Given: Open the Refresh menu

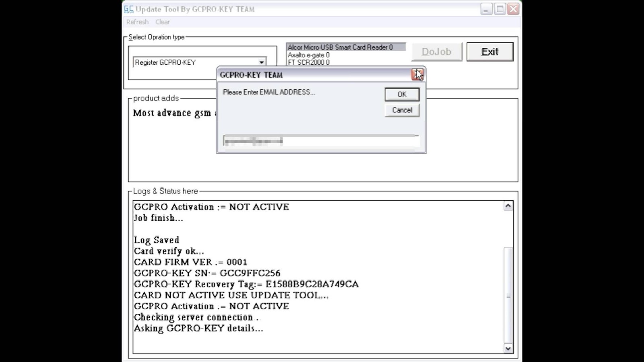Looking at the screenshot, I should (137, 22).
